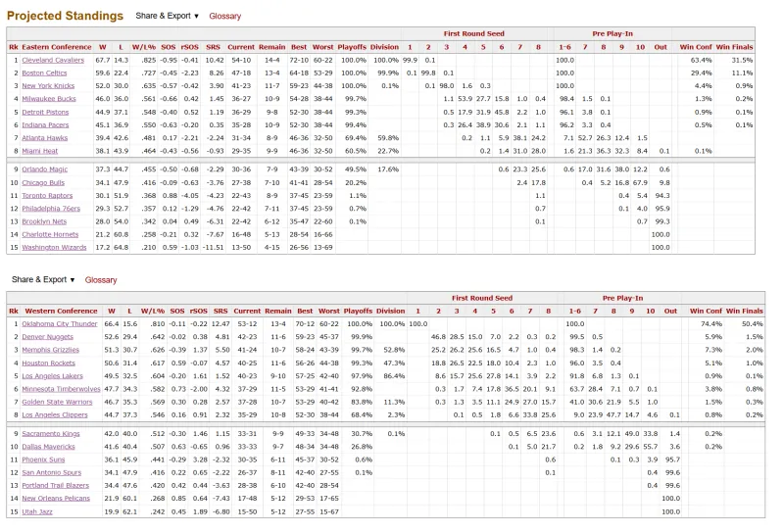
Task: Sort Western table by 1-6 header
Action: click(x=575, y=311)
